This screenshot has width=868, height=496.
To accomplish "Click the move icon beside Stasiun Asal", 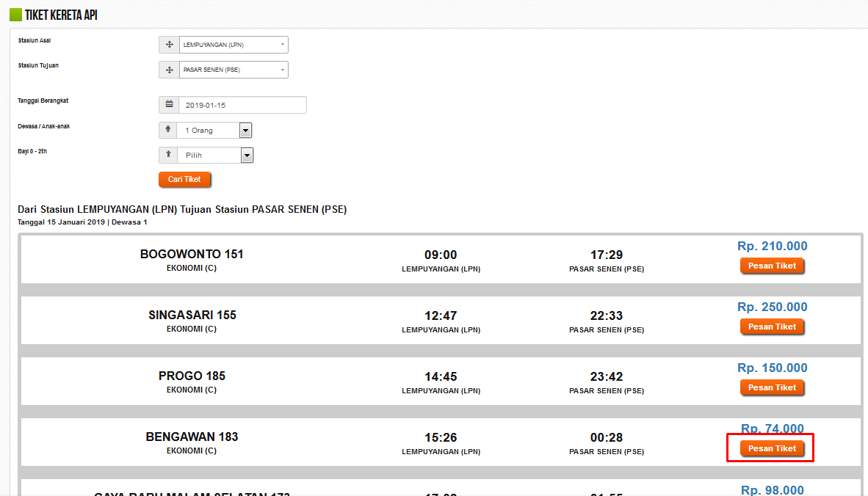I will [x=170, y=45].
